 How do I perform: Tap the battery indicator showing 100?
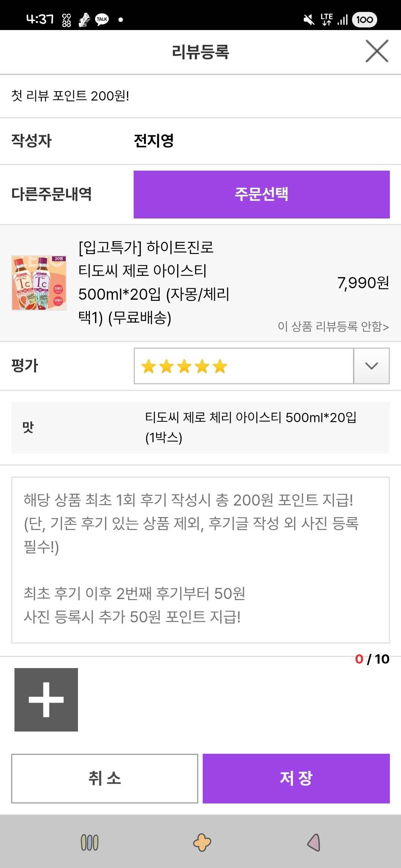click(364, 19)
